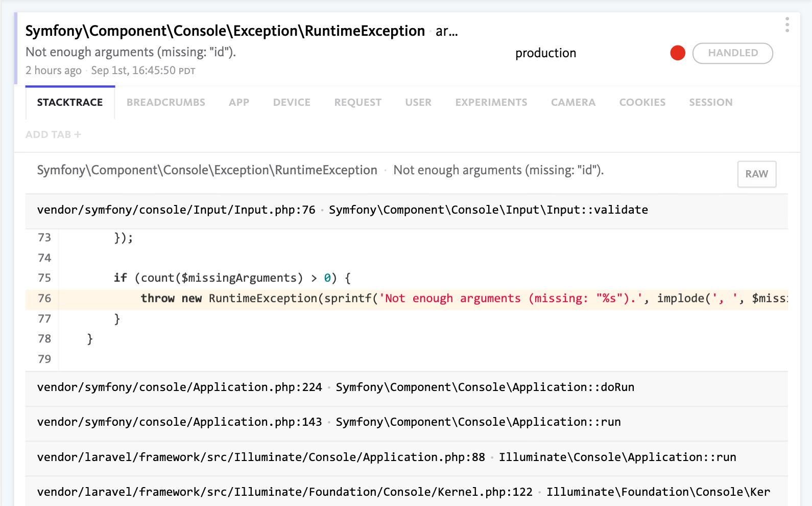Open the APP tab
Screen dimensions: 812x506
click(x=239, y=102)
